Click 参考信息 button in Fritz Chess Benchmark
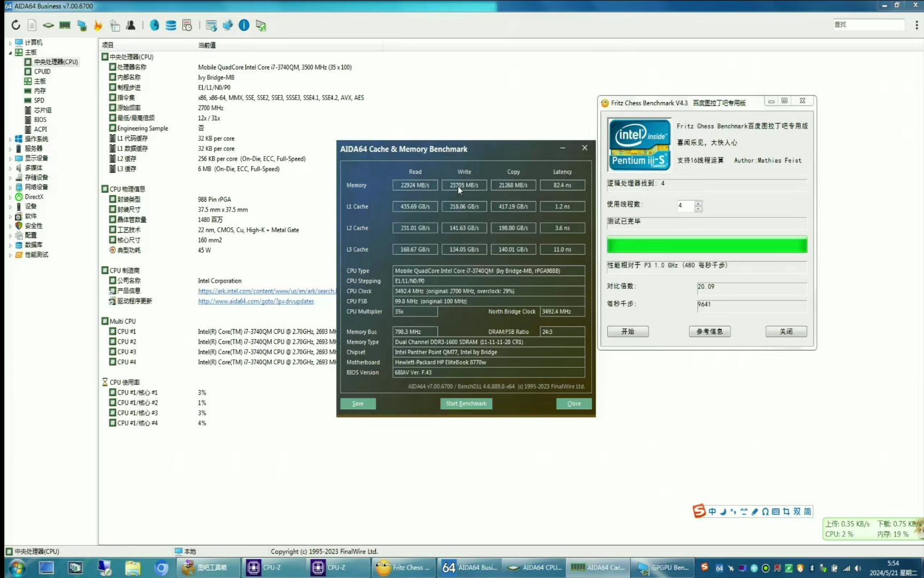 pos(710,332)
